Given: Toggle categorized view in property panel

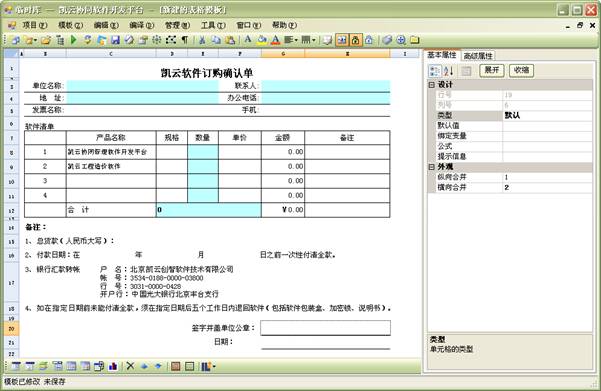Looking at the screenshot, I should 435,71.
